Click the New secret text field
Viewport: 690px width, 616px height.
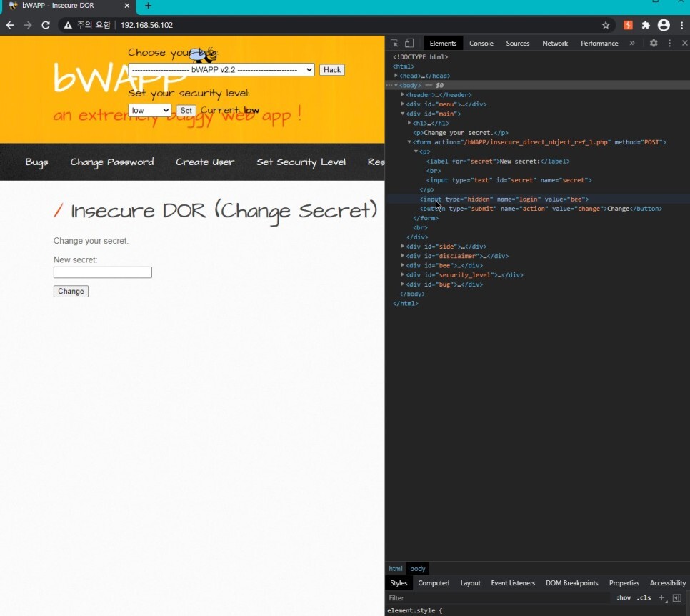[103, 272]
